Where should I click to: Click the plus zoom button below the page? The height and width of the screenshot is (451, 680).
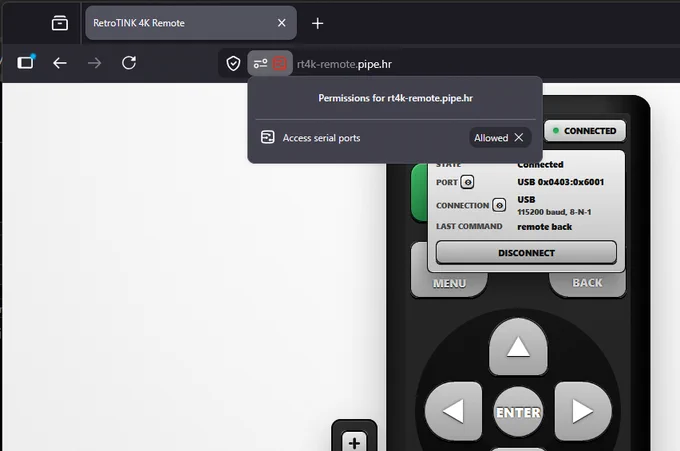pos(354,441)
